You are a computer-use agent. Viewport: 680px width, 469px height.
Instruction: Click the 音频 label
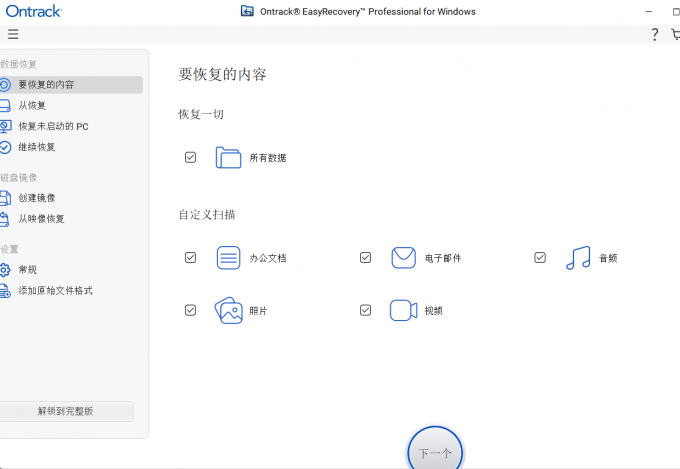click(608, 258)
